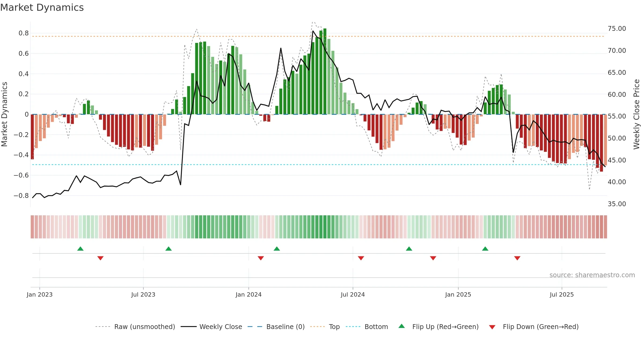The height and width of the screenshot is (362, 644).
Task: Click the Market Dynamics y-axis title
Action: pos(4,114)
